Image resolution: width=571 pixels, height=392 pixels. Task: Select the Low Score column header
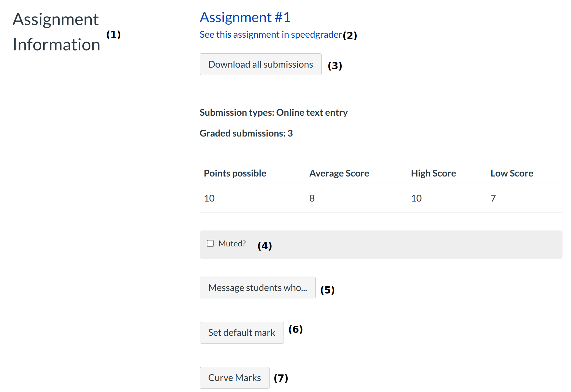click(511, 173)
